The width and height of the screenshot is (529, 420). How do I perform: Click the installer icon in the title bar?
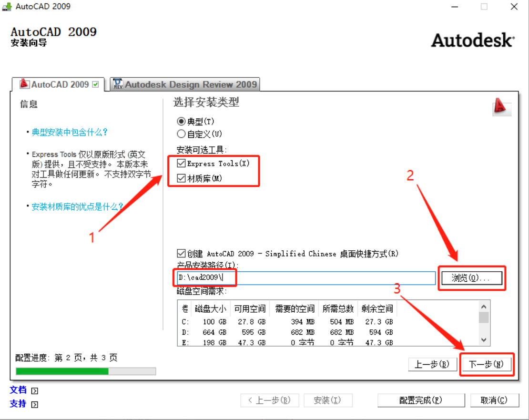[x=7, y=7]
